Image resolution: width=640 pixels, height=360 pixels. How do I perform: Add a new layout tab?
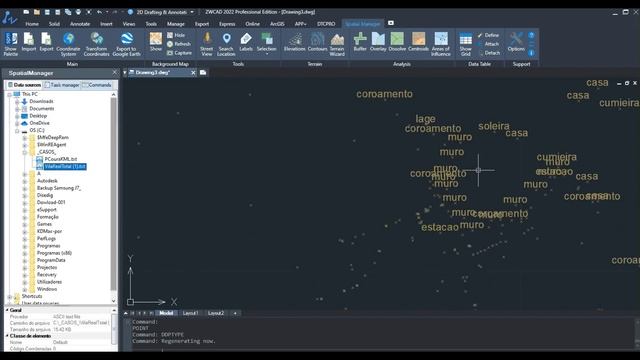point(235,313)
